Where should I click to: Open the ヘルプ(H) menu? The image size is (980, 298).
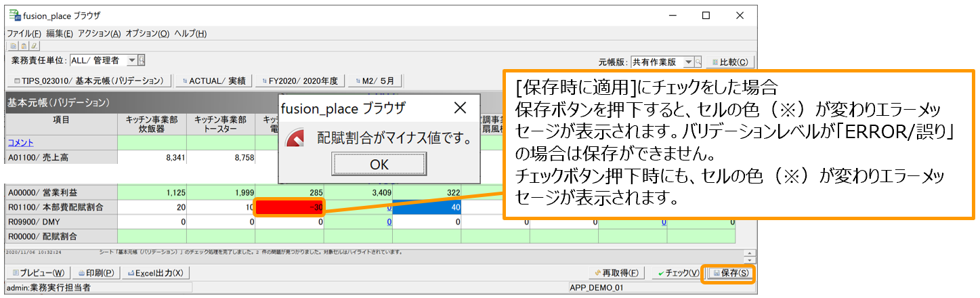coord(190,33)
